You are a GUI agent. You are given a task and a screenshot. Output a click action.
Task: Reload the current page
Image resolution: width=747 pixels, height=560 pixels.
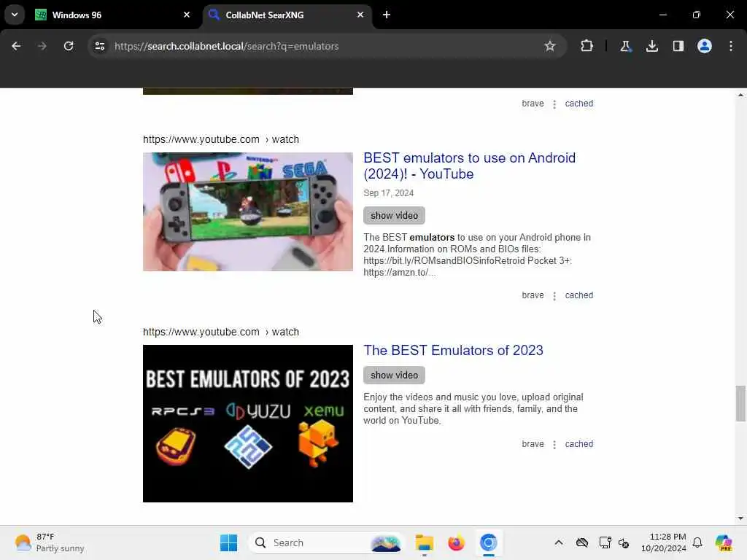click(x=69, y=46)
